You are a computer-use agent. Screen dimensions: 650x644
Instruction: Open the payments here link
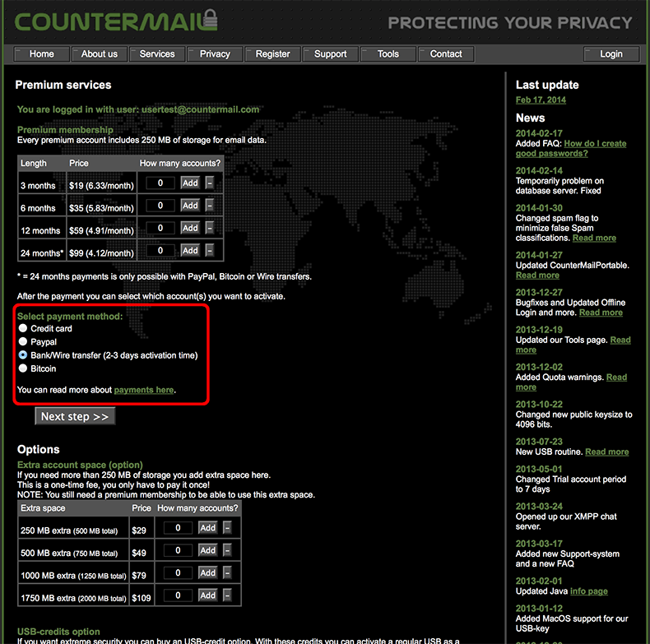pyautogui.click(x=144, y=390)
